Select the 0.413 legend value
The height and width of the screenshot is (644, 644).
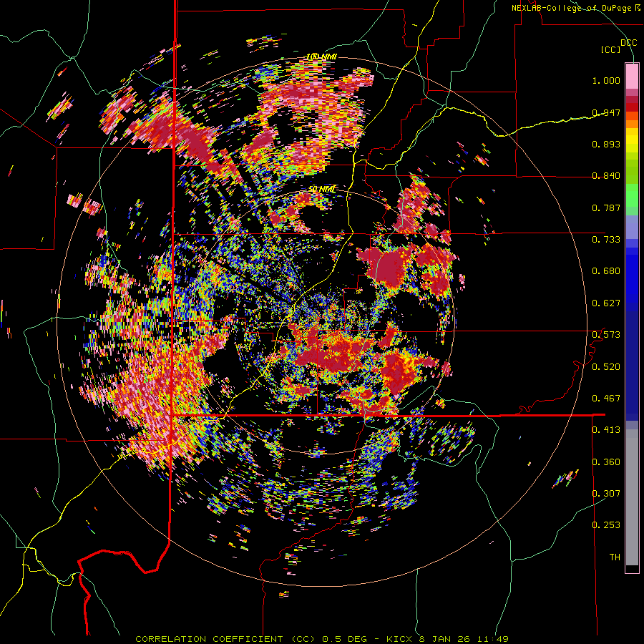[x=606, y=430]
